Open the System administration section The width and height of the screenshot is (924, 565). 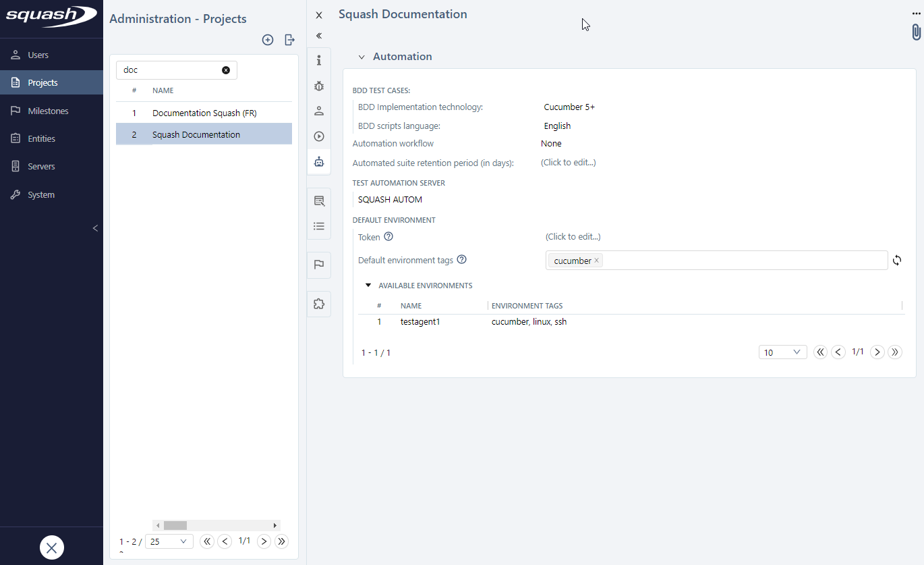point(51,194)
